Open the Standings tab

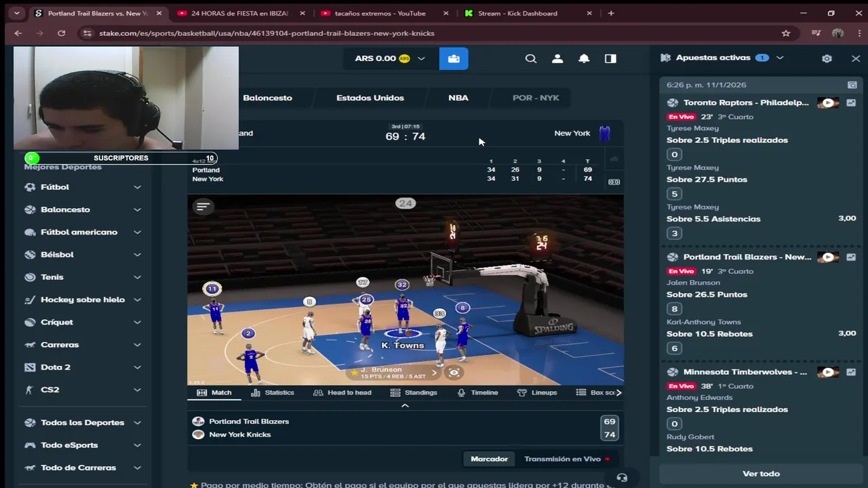(x=414, y=392)
